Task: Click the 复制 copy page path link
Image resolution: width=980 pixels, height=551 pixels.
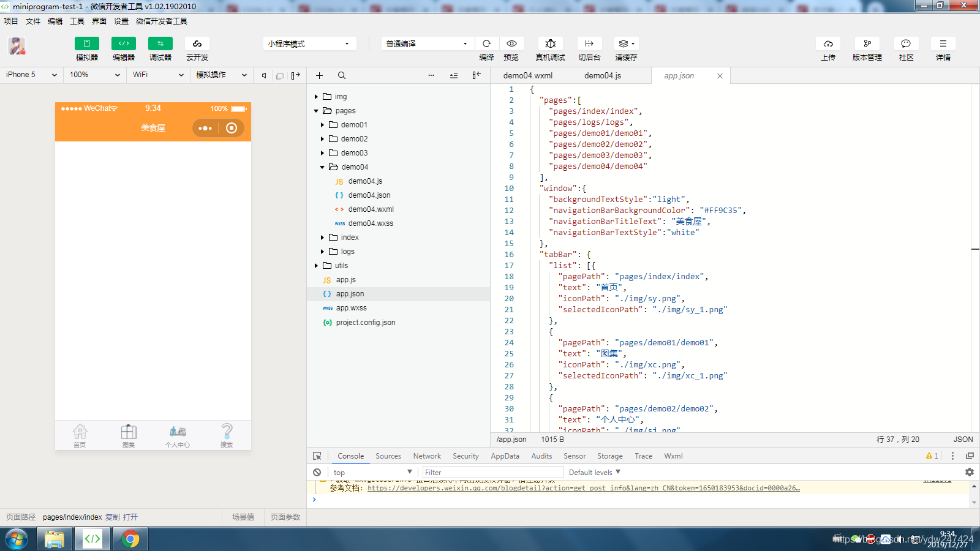Action: click(113, 517)
